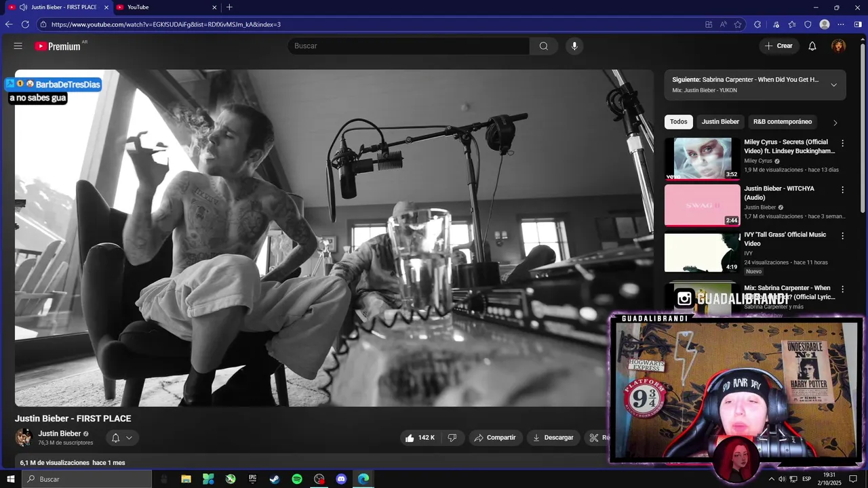Screen dimensions: 868x488
Task: Go to YouTube Premium home logo
Action: pos(58,46)
